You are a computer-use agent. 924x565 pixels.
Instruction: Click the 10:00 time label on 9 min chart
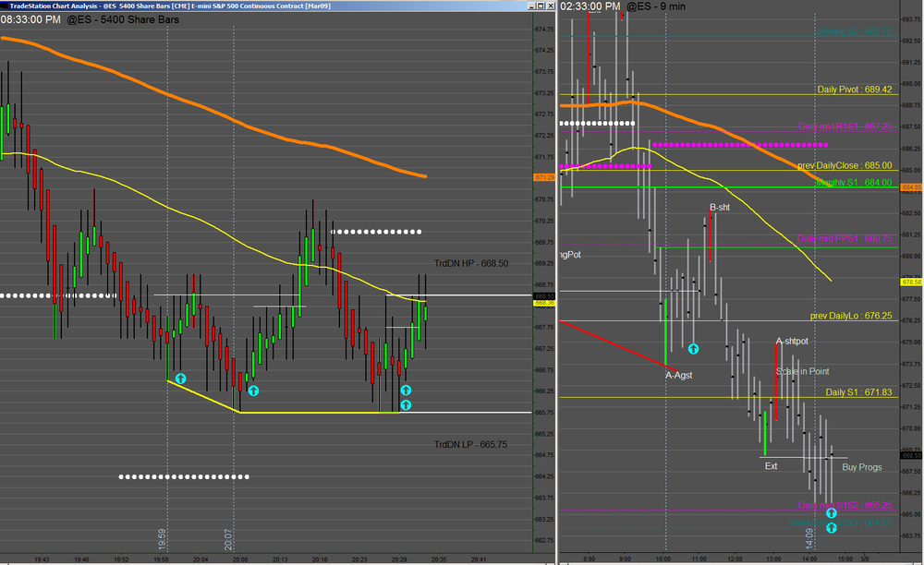coord(663,559)
